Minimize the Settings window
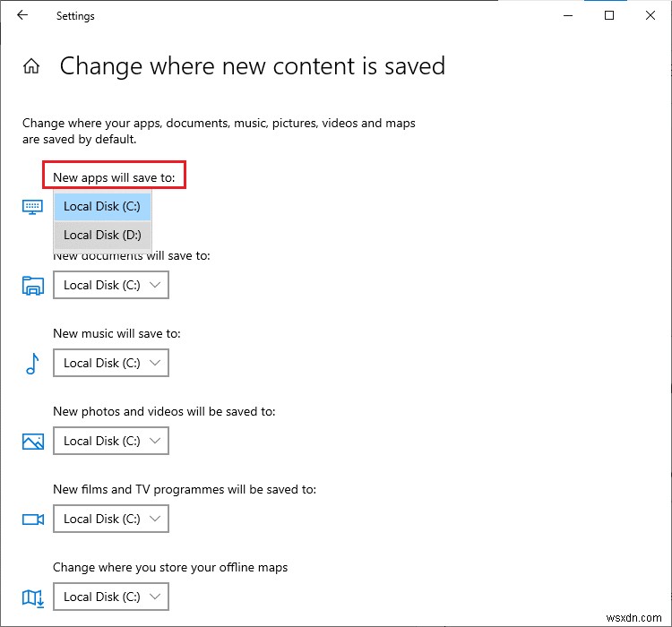The width and height of the screenshot is (672, 627). [569, 15]
